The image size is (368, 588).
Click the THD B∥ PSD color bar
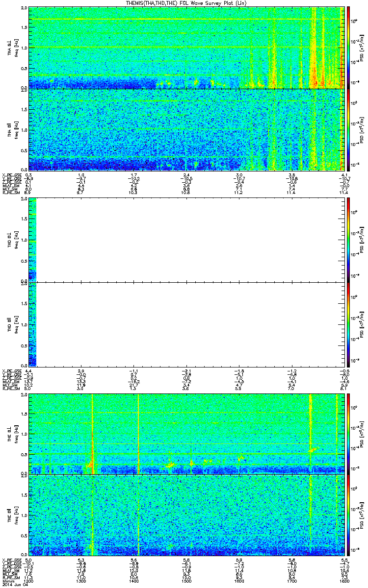[x=349, y=324]
